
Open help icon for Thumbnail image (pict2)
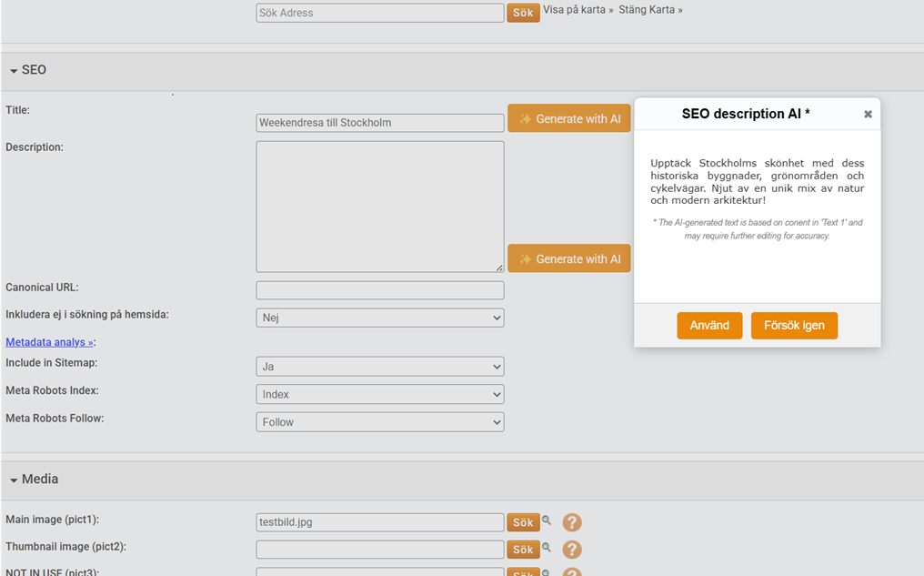coord(571,550)
